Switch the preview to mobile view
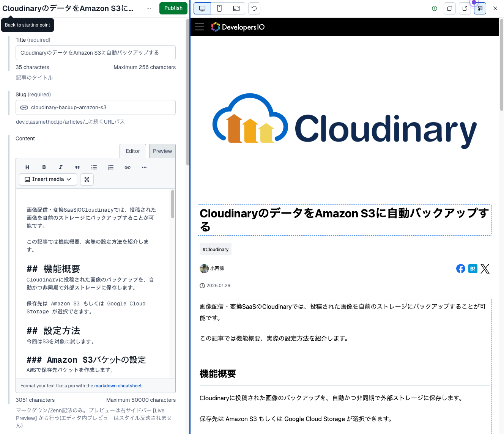This screenshot has height=434, width=504. click(x=219, y=8)
